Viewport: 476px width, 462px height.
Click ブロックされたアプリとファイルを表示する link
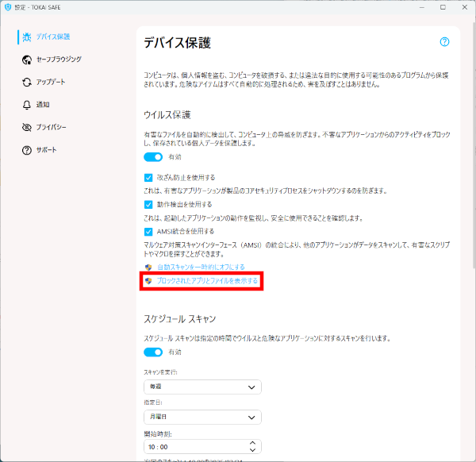pos(207,281)
